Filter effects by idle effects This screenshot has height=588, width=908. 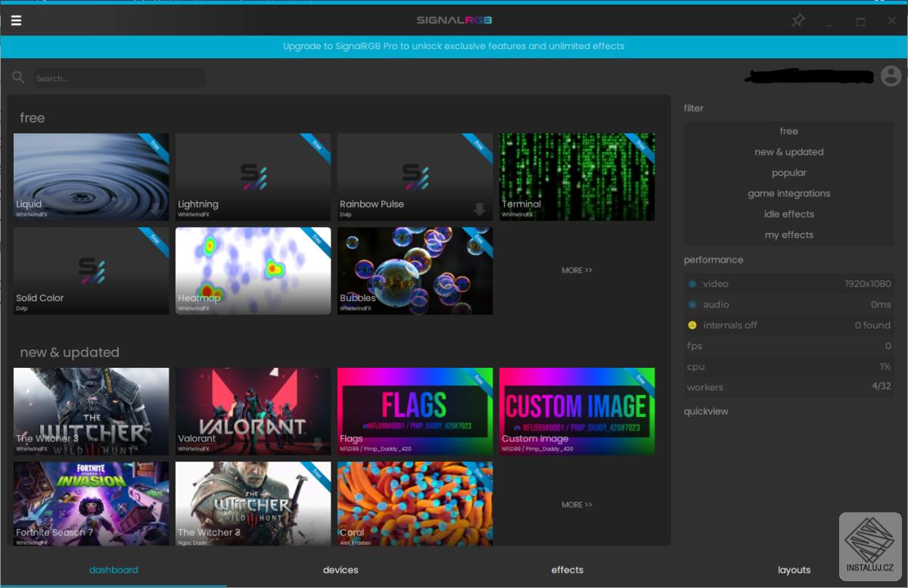[x=789, y=214]
